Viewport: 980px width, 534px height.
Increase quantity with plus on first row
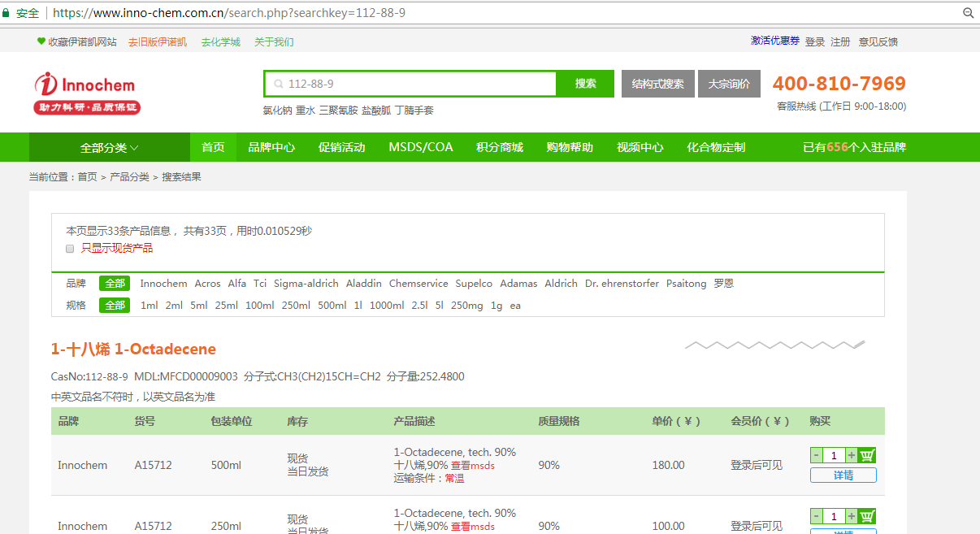pos(851,455)
